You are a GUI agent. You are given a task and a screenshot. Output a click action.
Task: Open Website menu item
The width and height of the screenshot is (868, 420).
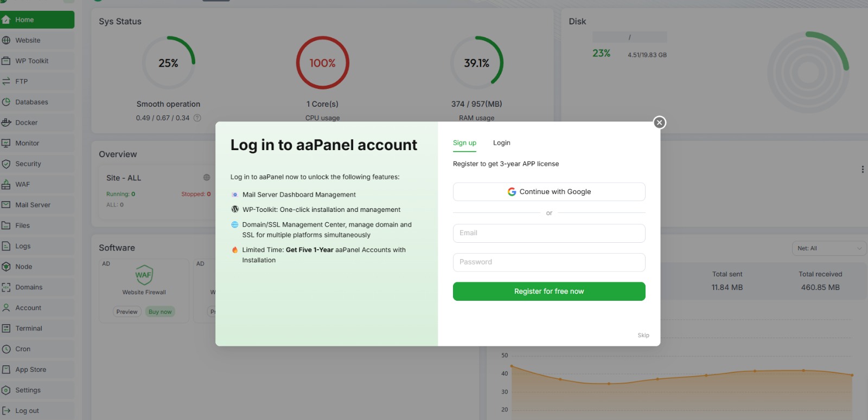[37, 40]
